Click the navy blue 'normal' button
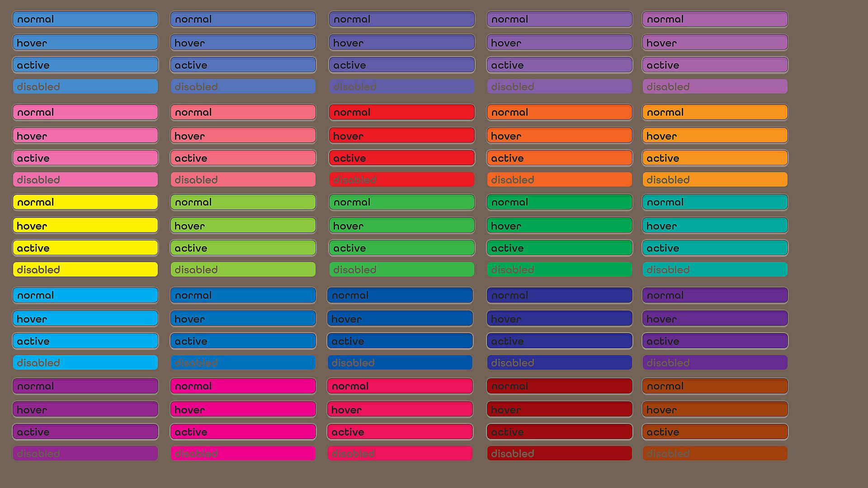This screenshot has width=868, height=488. click(x=559, y=295)
